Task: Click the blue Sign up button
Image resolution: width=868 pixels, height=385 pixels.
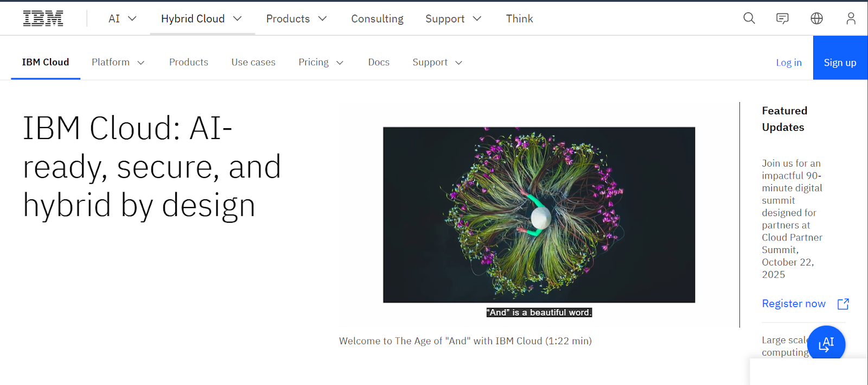Action: coord(840,58)
